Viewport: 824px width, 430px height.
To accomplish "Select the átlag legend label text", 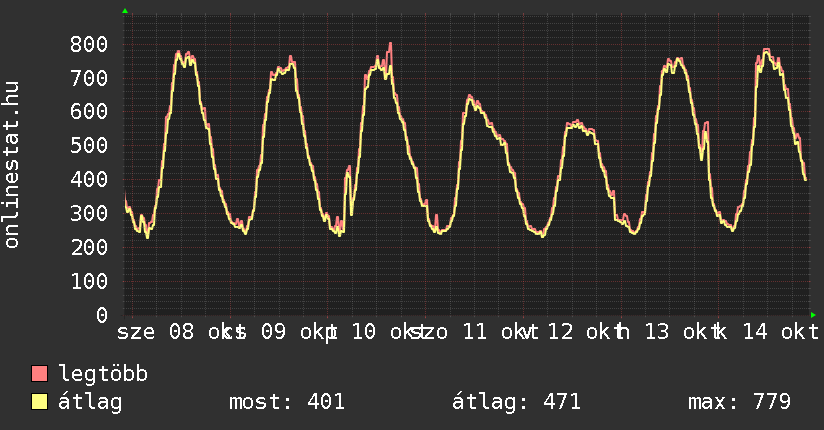I will [92, 402].
